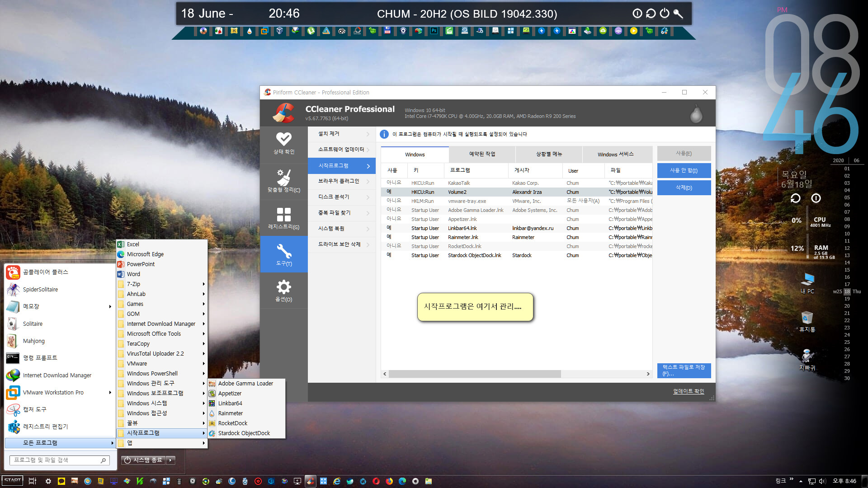
Task: Expand the Games folder submenu
Action: point(161,304)
